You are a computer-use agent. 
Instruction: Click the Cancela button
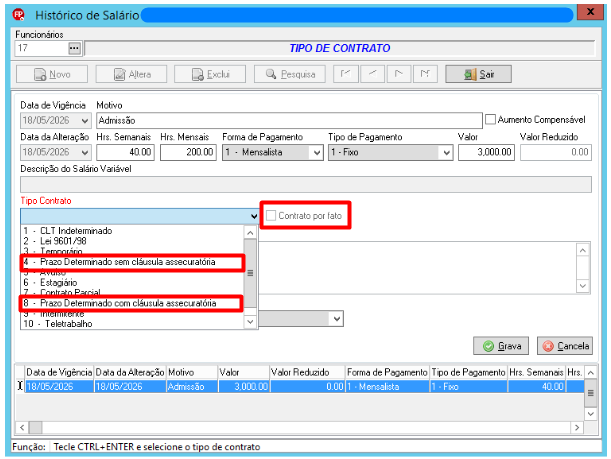[x=565, y=346]
